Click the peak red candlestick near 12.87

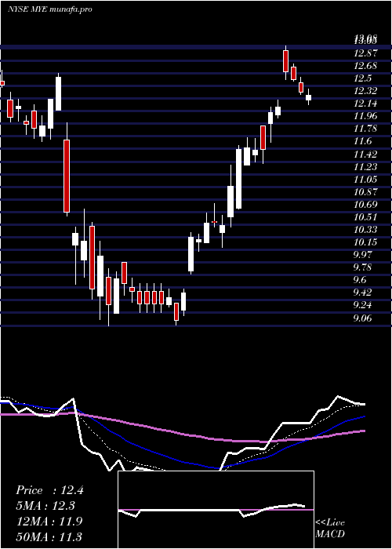286,61
